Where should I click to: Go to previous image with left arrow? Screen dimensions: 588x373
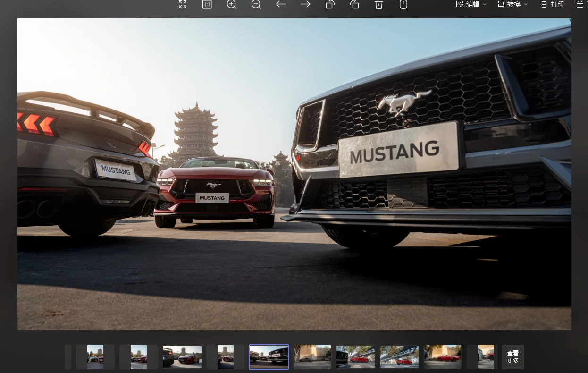[x=281, y=4]
